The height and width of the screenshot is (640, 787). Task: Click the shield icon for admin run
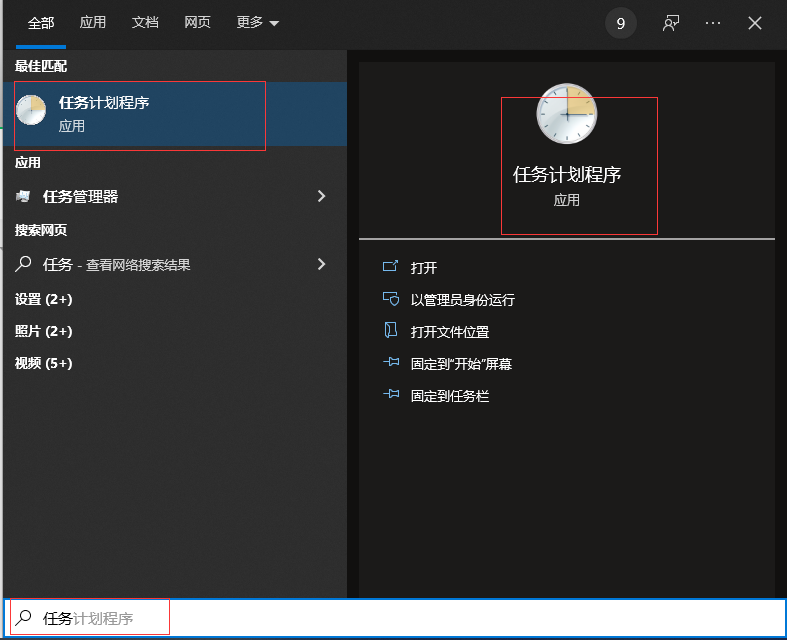[x=390, y=299]
